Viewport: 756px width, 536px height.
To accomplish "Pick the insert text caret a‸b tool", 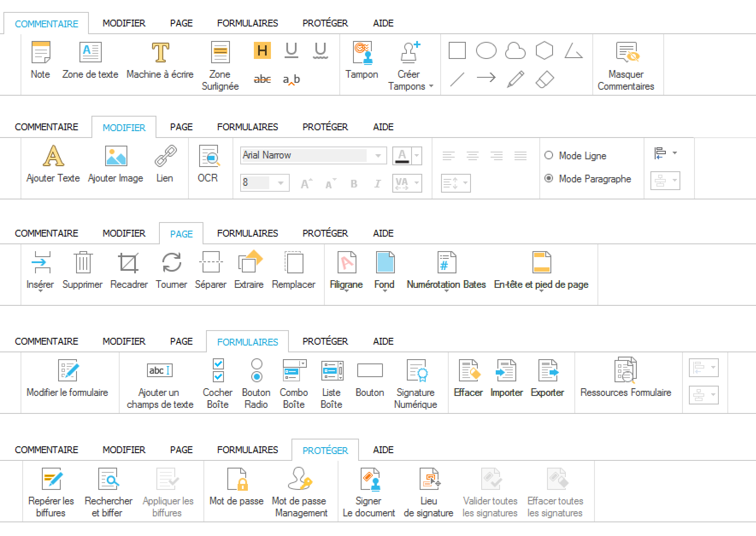I will [291, 79].
